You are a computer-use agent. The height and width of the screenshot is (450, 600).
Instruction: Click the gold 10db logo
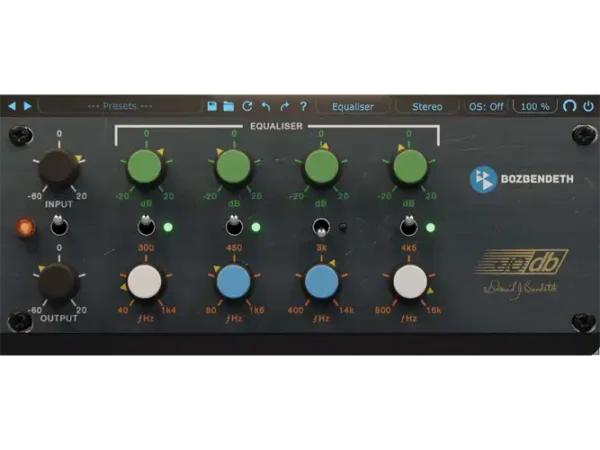(x=522, y=262)
